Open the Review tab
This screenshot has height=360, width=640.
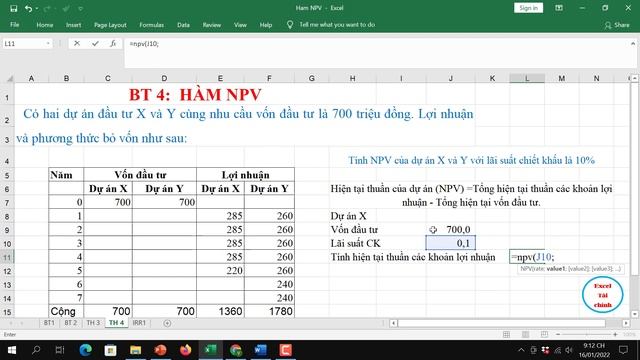point(211,25)
